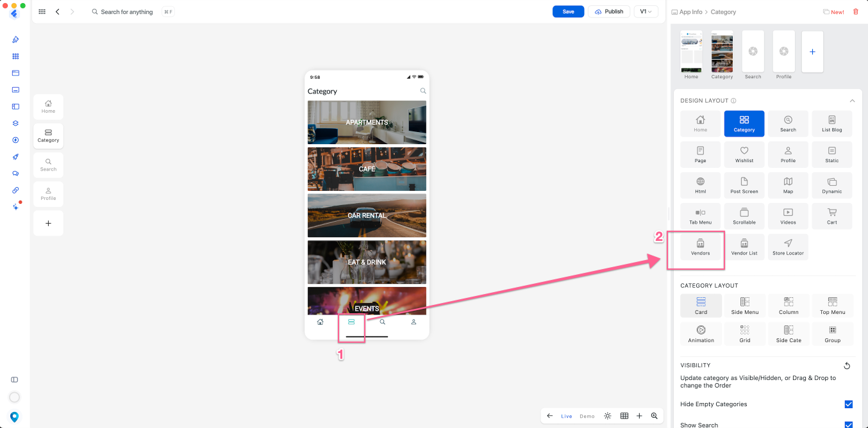Select the Store Locator layout
The width and height of the screenshot is (868, 428).
tap(788, 247)
